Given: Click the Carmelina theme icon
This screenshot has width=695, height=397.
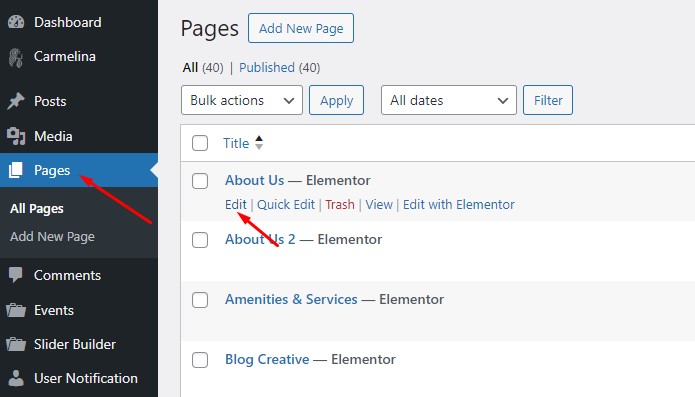Looking at the screenshot, I should coord(16,57).
